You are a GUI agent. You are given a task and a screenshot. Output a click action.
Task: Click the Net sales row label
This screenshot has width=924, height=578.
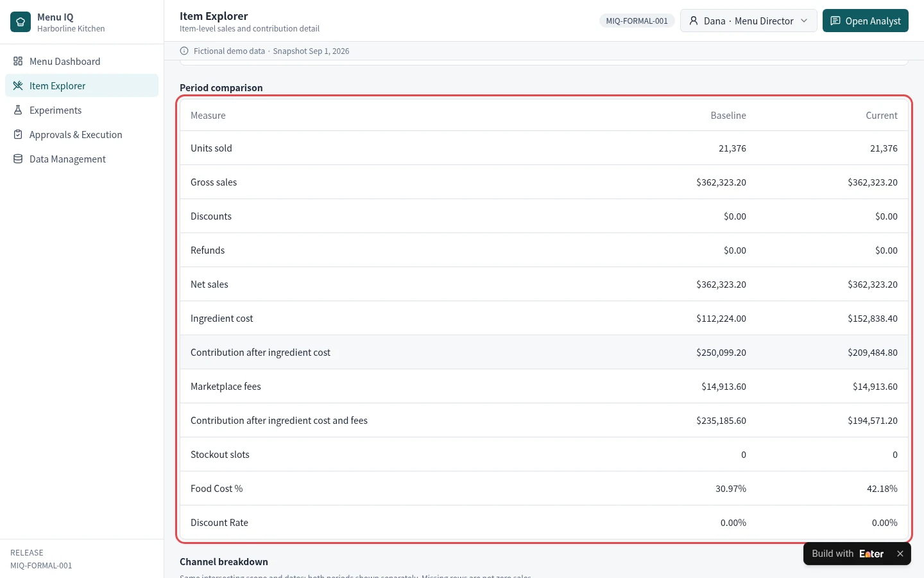click(209, 285)
